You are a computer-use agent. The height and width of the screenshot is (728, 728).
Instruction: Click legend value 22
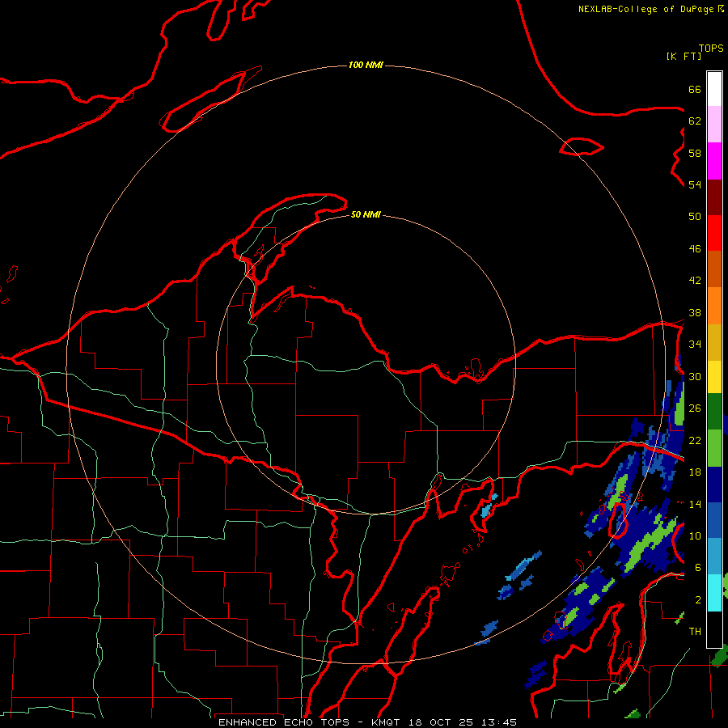[x=695, y=440]
